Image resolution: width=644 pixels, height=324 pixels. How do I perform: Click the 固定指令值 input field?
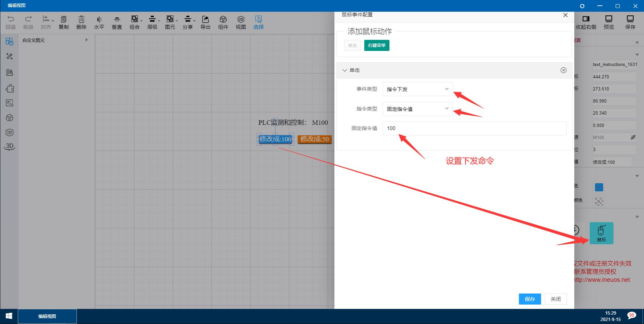(474, 128)
